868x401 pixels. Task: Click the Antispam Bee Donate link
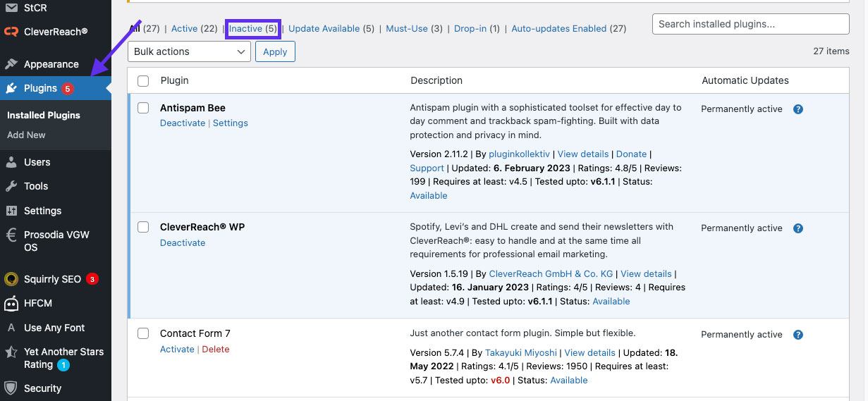(631, 154)
